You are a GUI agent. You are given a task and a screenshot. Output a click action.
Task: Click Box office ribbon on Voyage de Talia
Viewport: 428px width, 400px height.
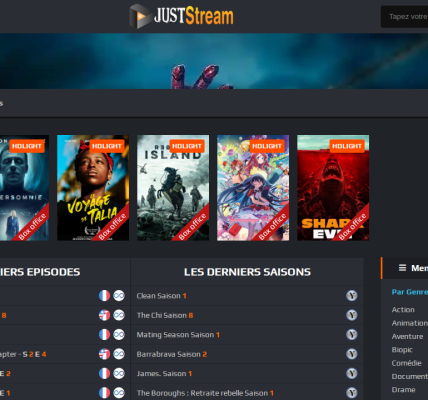tap(113, 227)
